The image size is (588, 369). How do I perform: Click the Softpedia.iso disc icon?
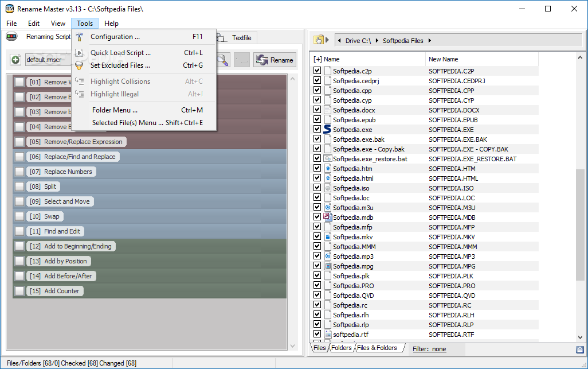click(x=327, y=188)
